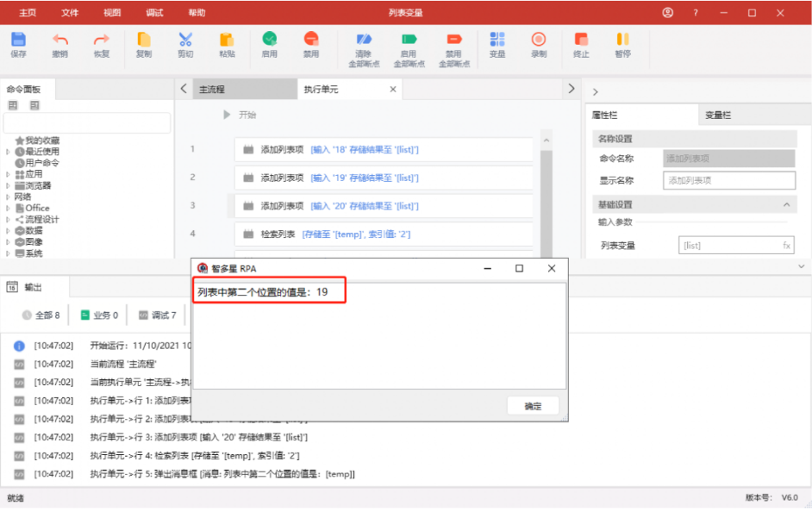Screen dimensions: 812x512
Task: Click the Cut (剪切) scissors icon
Action: pos(185,41)
